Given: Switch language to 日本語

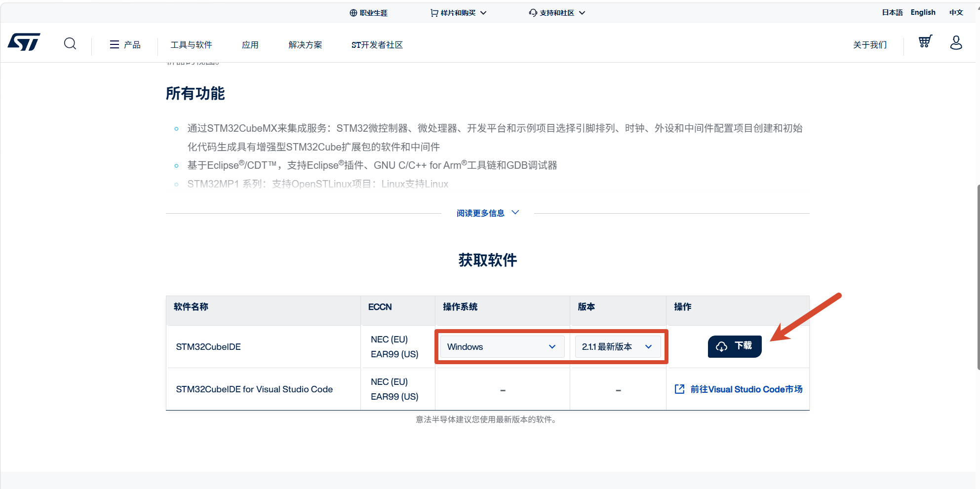Looking at the screenshot, I should point(892,12).
